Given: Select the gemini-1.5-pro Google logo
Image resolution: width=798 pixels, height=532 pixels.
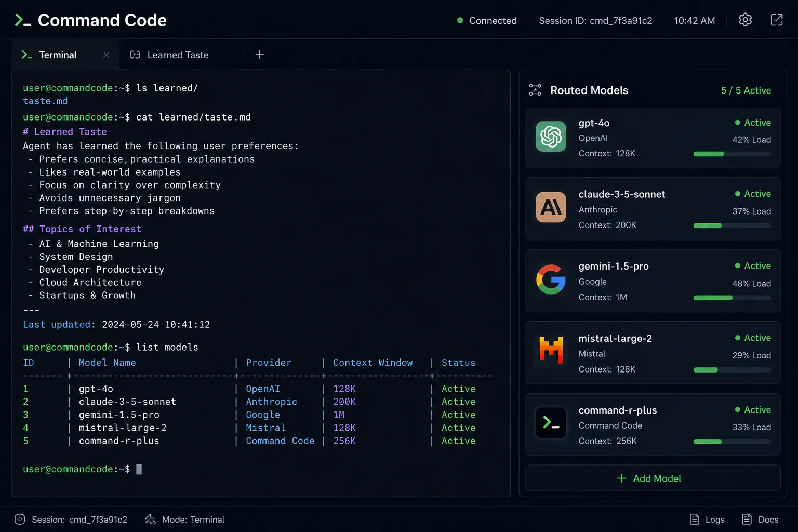Looking at the screenshot, I should (x=551, y=280).
